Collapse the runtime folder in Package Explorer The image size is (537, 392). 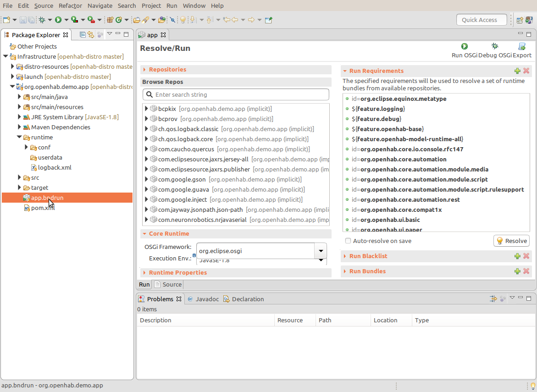[x=19, y=137]
